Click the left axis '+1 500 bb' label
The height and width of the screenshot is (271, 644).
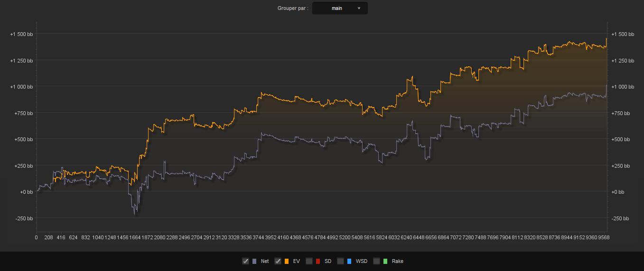(21, 34)
